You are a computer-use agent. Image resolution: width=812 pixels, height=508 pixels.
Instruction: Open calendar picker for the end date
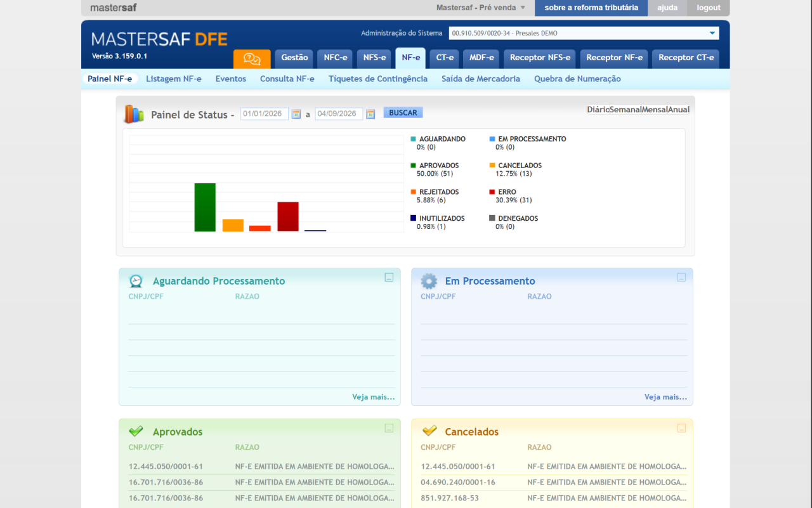tap(371, 114)
